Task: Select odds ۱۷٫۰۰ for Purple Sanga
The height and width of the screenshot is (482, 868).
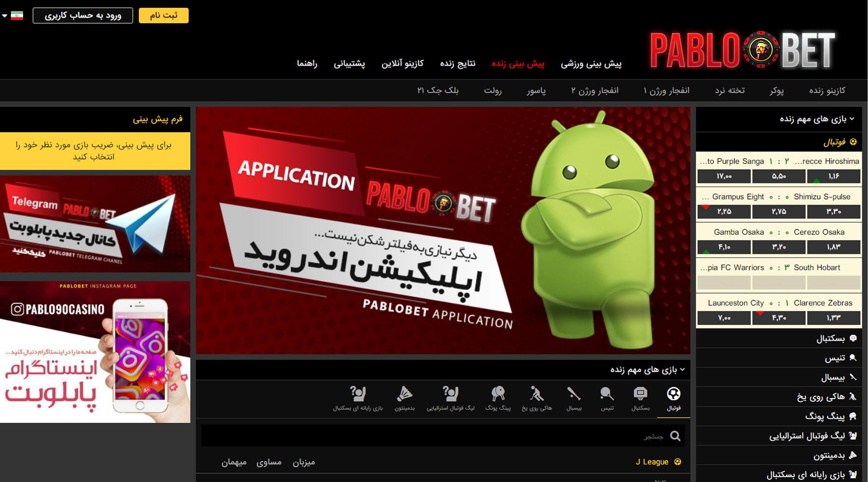Action: click(724, 176)
